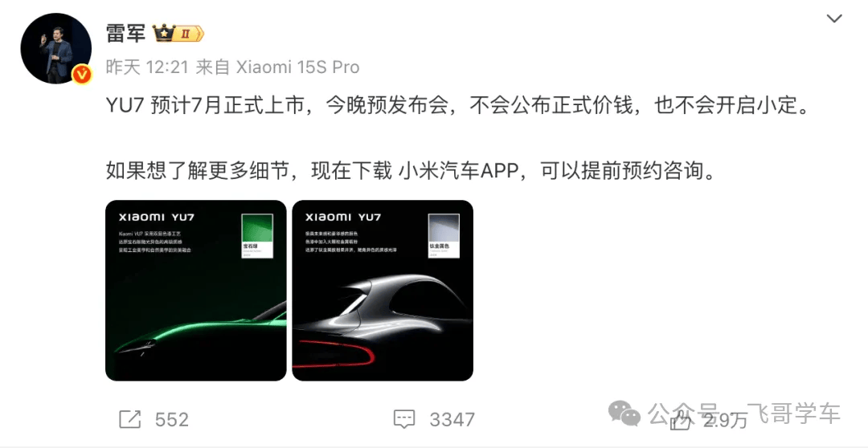Click the Xiaomi 15S Pro source link
Image resolution: width=868 pixels, height=448 pixels.
pos(298,67)
